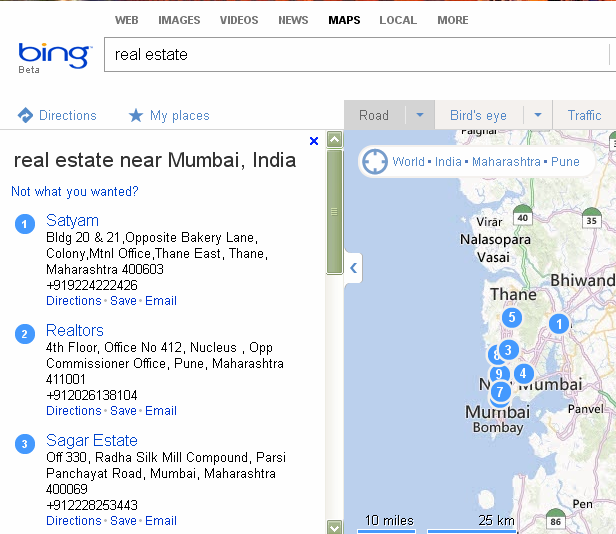Click highway 35 shield on map

point(591,218)
